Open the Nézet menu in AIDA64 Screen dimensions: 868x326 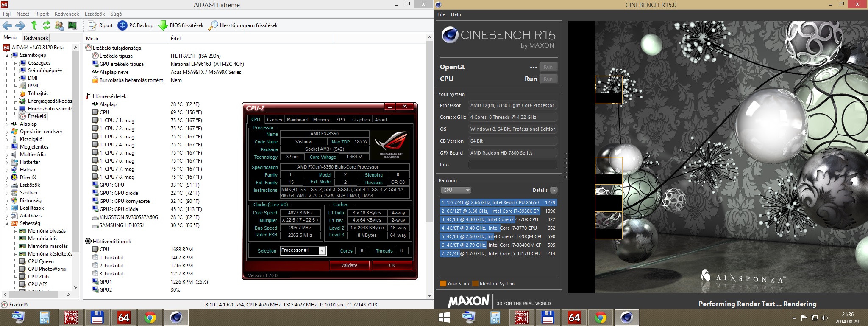23,14
